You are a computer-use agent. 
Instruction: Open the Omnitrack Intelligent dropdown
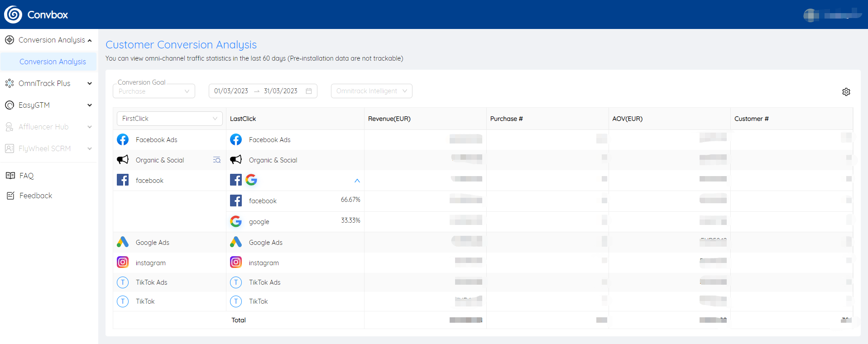(372, 91)
